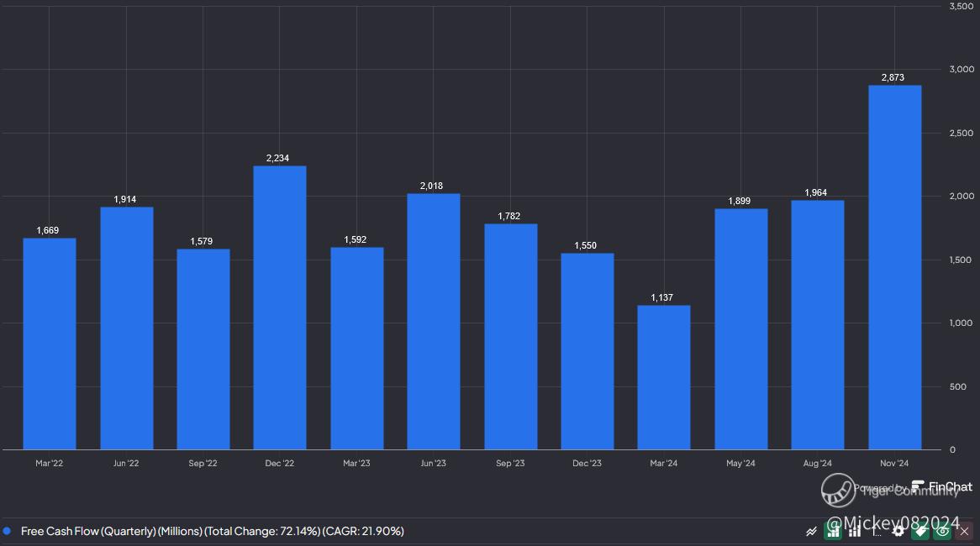Click the Sep '22 axis label
This screenshot has width=980, height=546.
pyautogui.click(x=203, y=463)
